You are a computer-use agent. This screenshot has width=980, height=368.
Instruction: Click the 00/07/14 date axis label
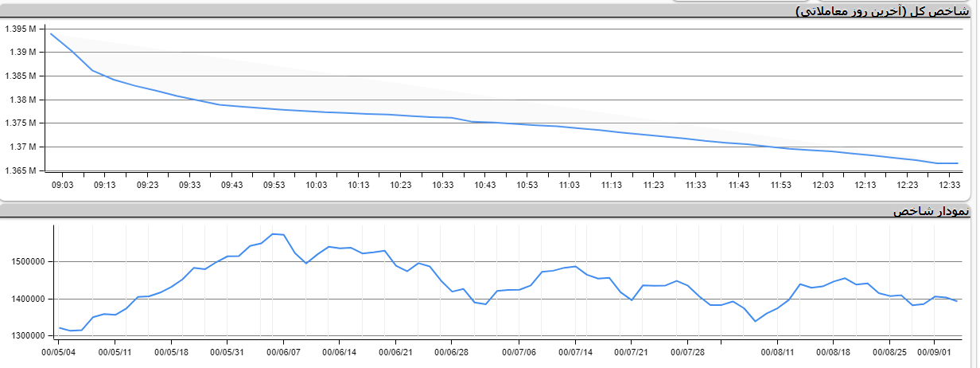(x=574, y=351)
